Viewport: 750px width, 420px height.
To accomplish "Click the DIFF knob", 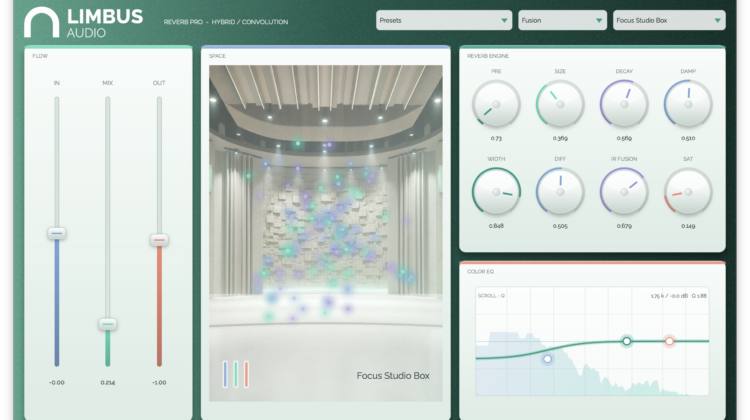I will click(560, 191).
